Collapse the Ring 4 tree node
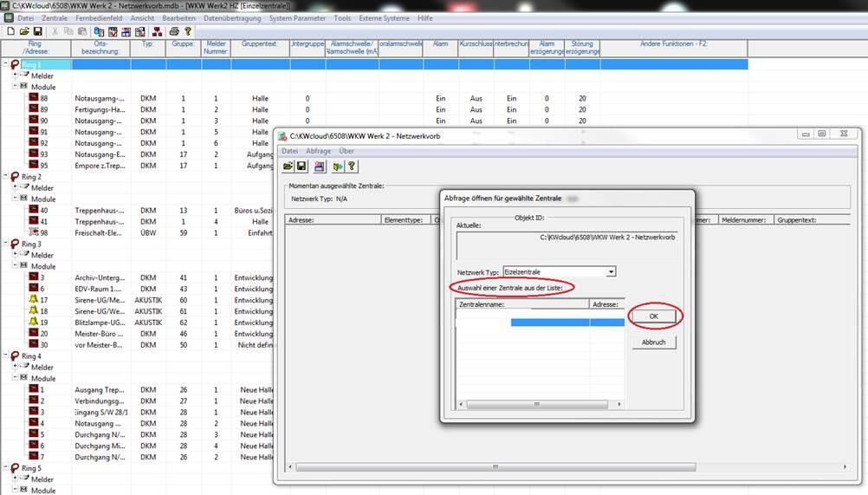This screenshot has height=495, width=868. pos(5,355)
